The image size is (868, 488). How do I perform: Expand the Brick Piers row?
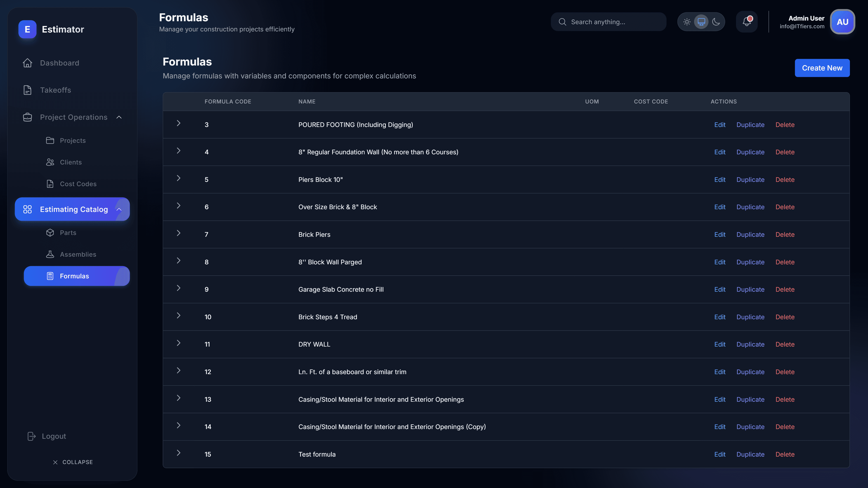click(179, 233)
